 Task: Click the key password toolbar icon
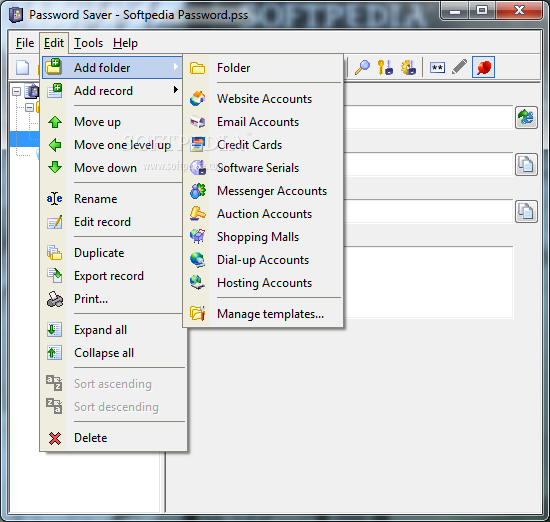[x=385, y=67]
